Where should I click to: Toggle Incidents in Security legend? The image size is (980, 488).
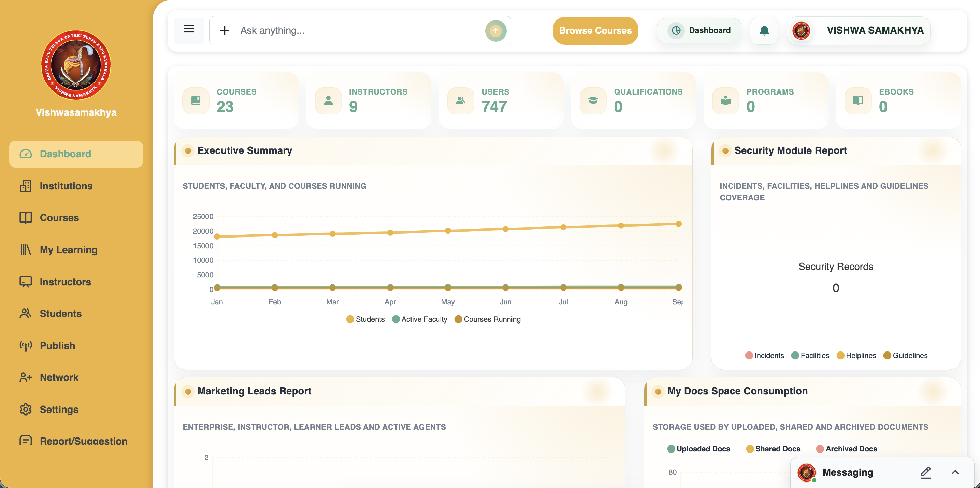click(764, 355)
